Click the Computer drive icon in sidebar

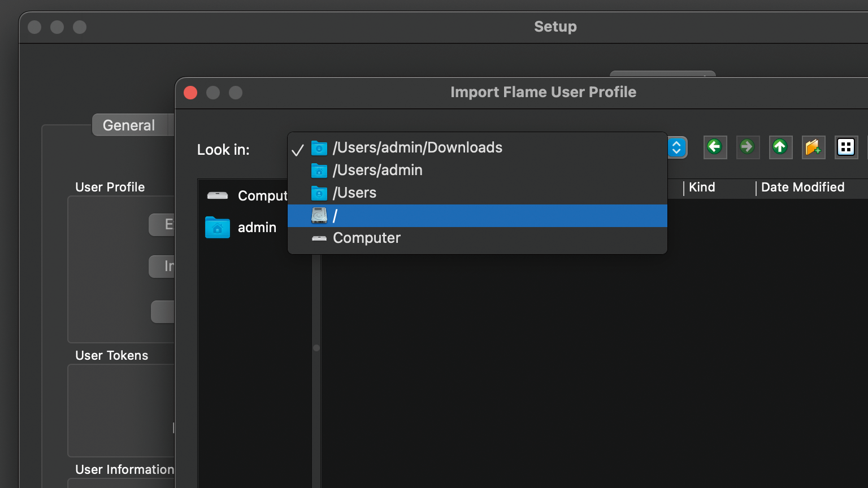218,196
